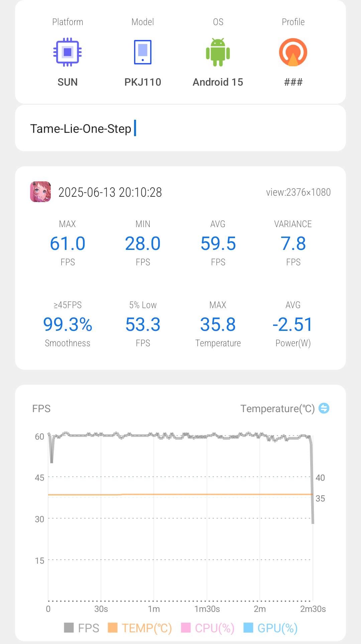This screenshot has width=361, height=644.
Task: Tap the 2025-06-13 20:10:28 timestamp
Action: coord(110,192)
